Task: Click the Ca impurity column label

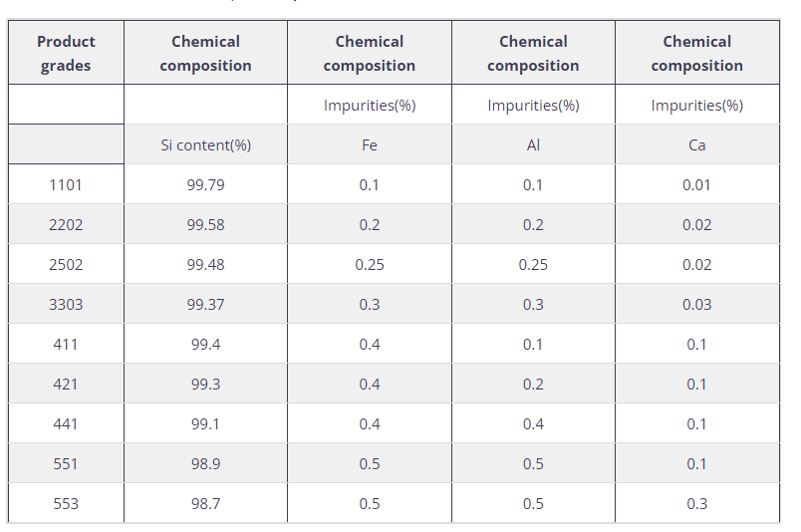Action: 696,144
